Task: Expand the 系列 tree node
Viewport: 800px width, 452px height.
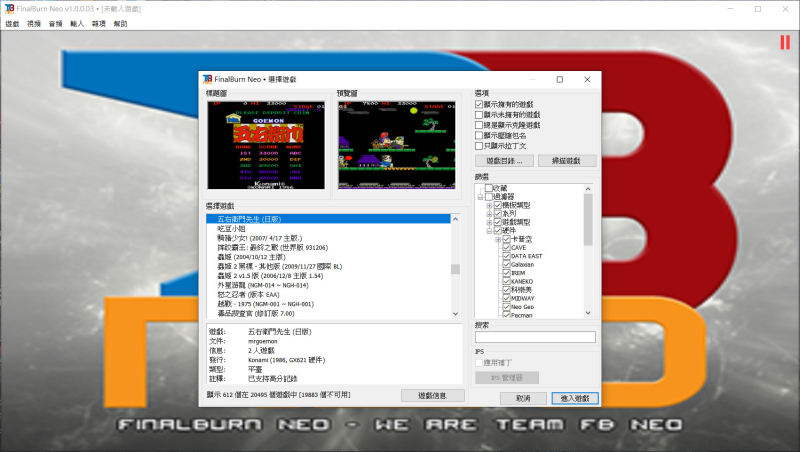Action: pos(489,214)
